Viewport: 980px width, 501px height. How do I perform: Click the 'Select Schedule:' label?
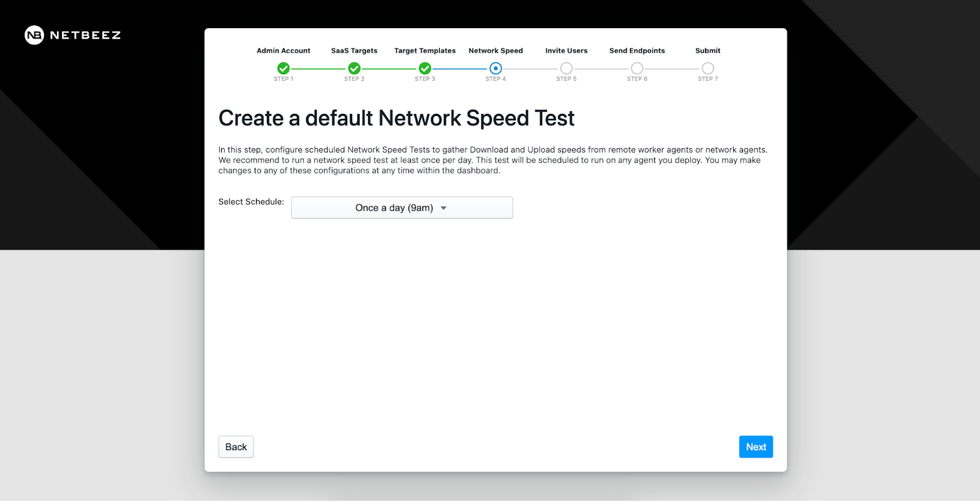coord(251,202)
